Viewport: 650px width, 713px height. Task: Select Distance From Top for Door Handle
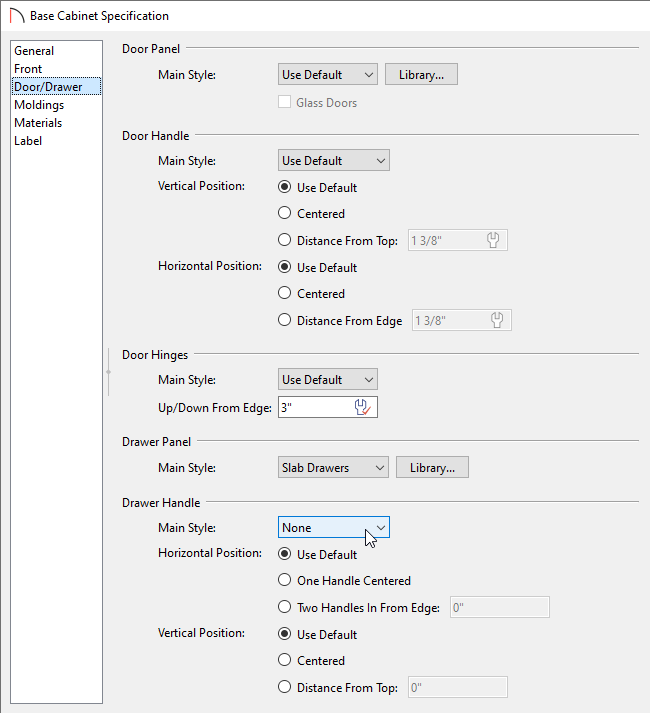coord(284,240)
